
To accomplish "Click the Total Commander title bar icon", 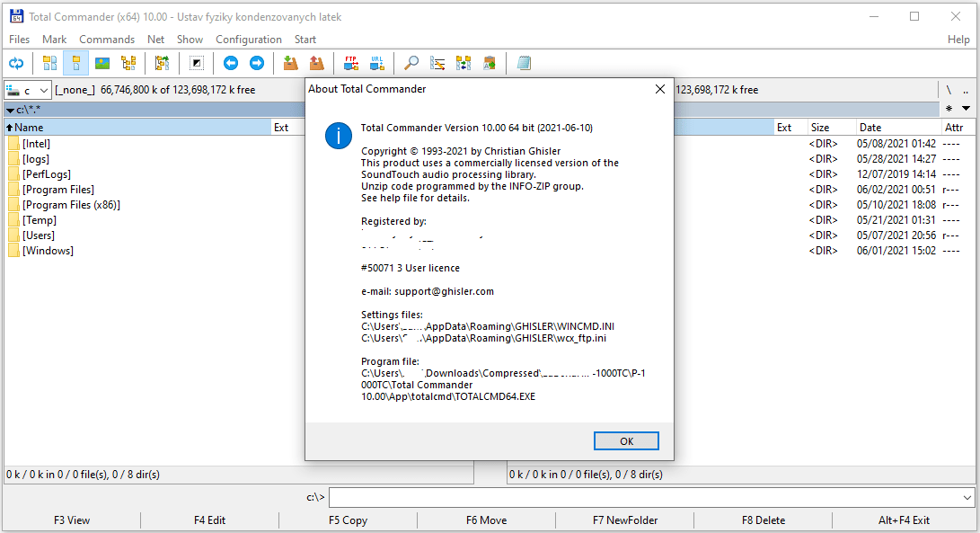I will 16,16.
